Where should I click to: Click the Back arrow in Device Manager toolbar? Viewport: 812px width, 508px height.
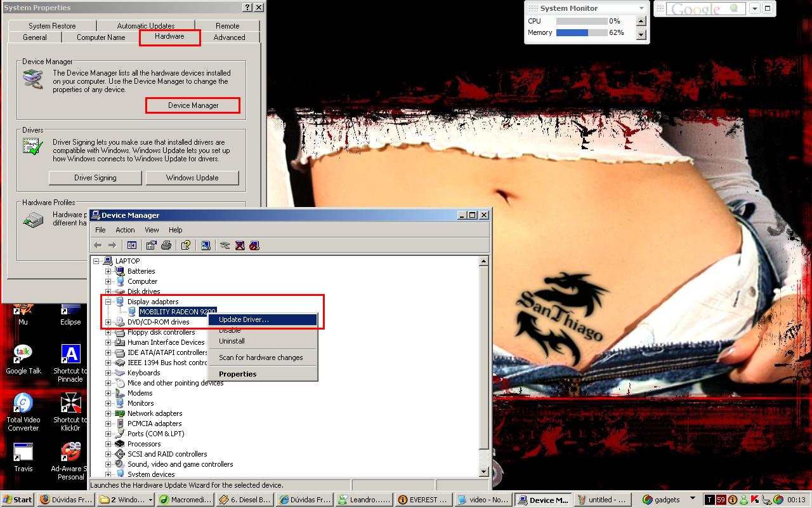(98, 245)
